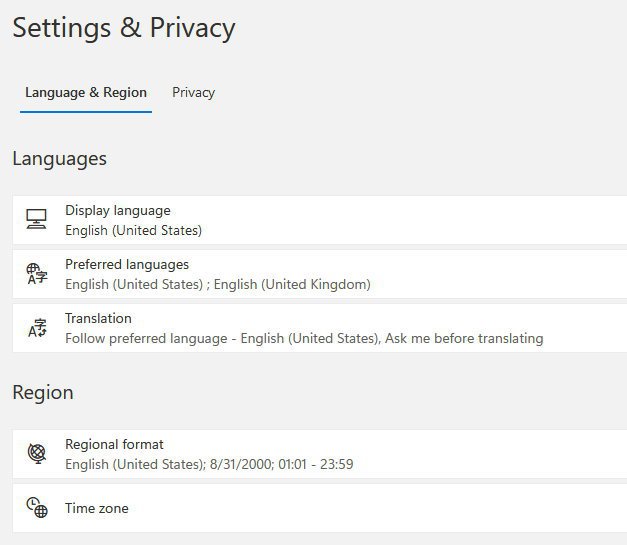This screenshot has width=627, height=545.
Task: Click the 'English (United States)' text under Display language
Action: (134, 230)
